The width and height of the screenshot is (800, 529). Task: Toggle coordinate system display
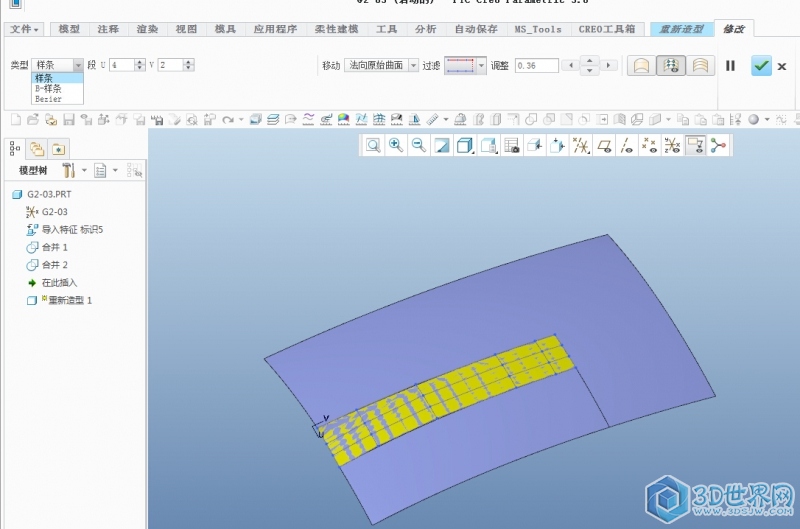(x=672, y=146)
